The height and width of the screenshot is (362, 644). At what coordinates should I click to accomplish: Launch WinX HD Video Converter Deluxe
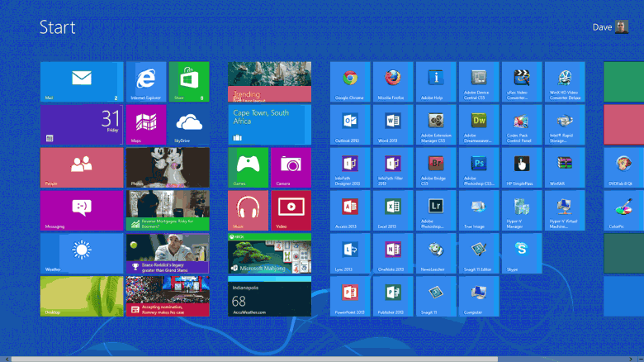pyautogui.click(x=565, y=82)
